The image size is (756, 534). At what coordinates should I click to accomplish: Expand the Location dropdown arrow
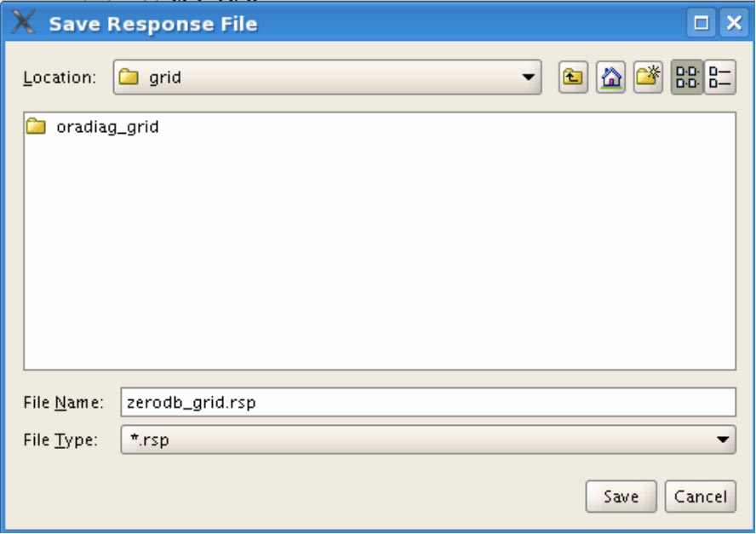(530, 78)
